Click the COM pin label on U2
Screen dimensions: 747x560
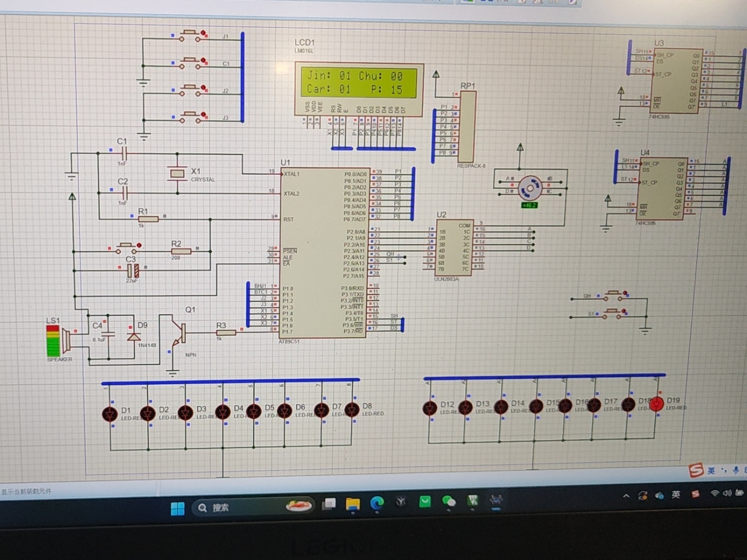pyautogui.click(x=465, y=226)
